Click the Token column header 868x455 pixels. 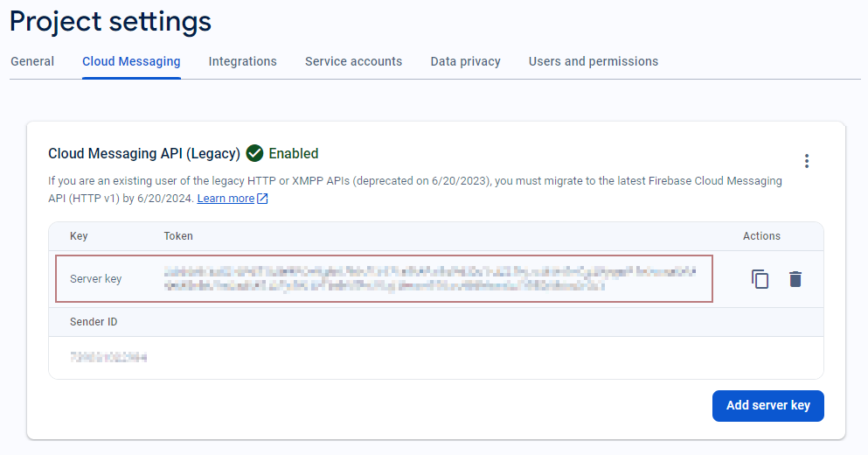click(178, 236)
